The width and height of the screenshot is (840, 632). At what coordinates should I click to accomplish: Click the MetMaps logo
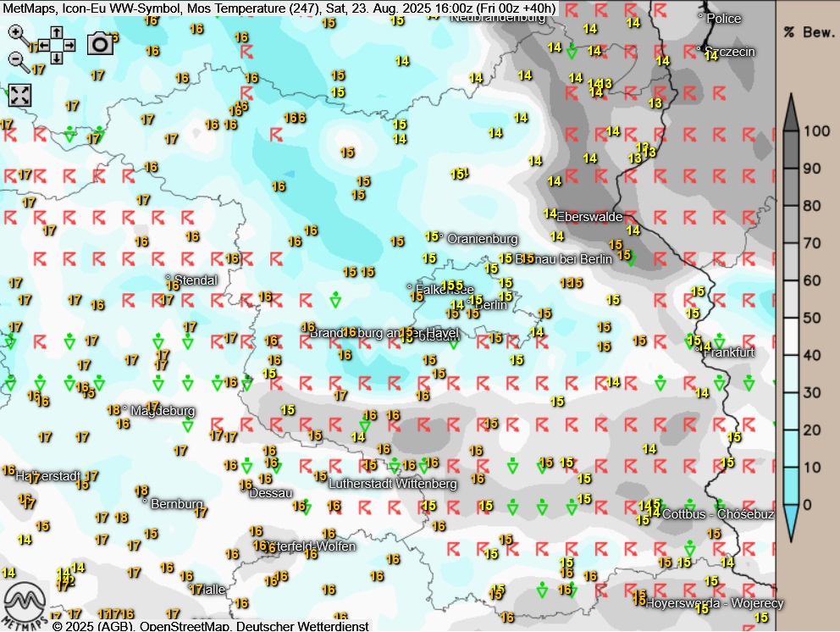point(24,603)
